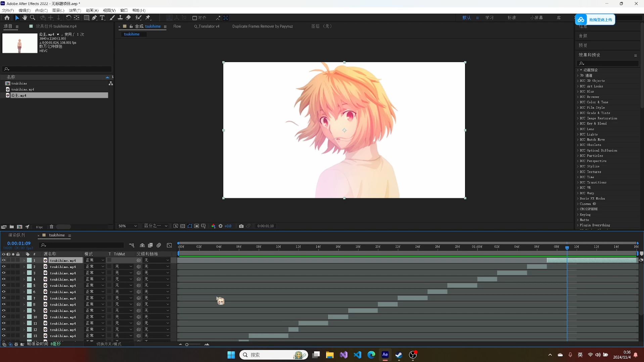Open the Q_Translator v4 tab
644x362 pixels.
(207, 26)
